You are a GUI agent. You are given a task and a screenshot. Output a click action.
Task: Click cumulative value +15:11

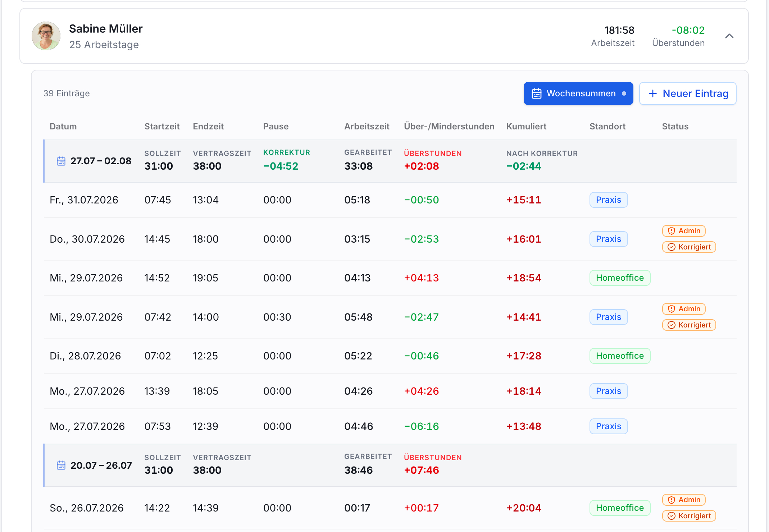(x=524, y=200)
